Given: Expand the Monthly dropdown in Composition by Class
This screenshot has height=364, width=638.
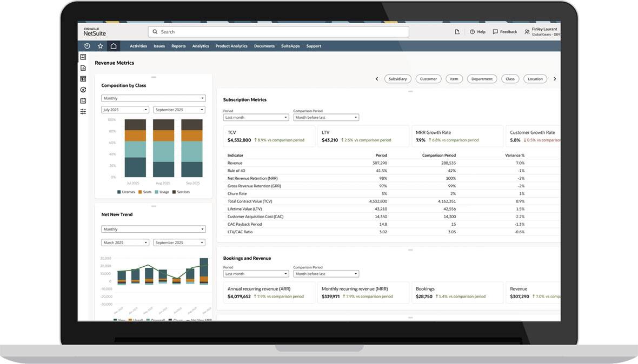Looking at the screenshot, I should [154, 98].
